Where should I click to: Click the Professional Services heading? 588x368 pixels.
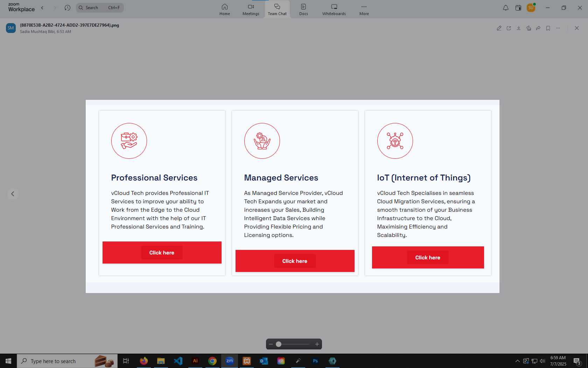point(154,178)
